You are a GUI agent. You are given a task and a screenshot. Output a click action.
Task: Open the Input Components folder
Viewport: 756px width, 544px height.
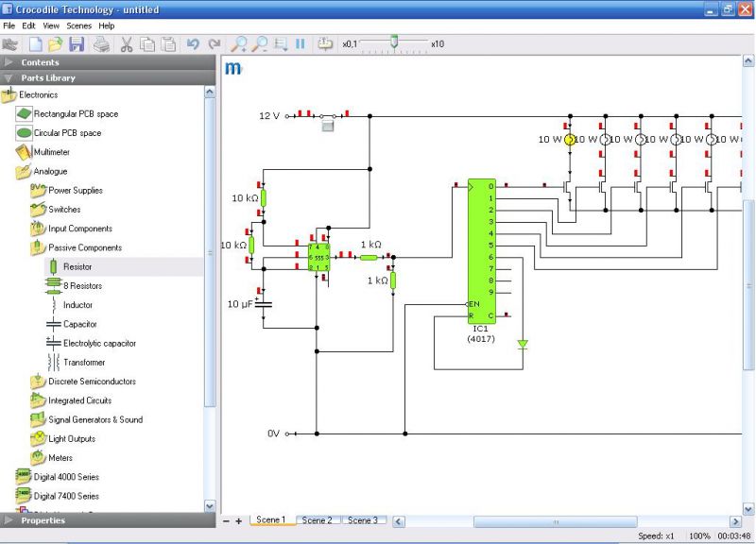(72, 229)
